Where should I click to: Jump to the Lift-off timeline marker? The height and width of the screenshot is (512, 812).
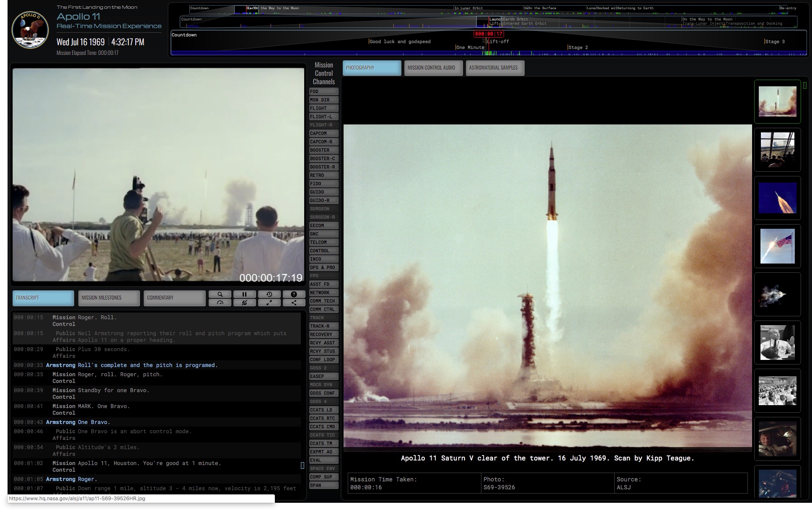coord(498,41)
